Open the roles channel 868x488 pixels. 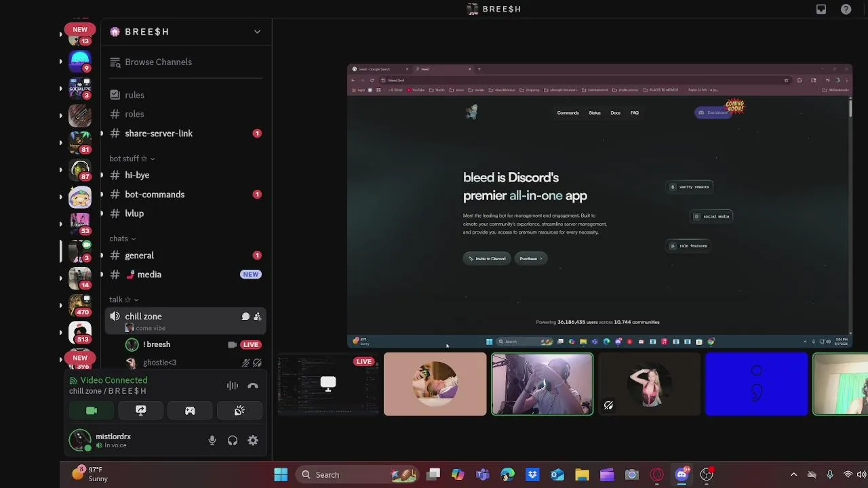click(186, 114)
